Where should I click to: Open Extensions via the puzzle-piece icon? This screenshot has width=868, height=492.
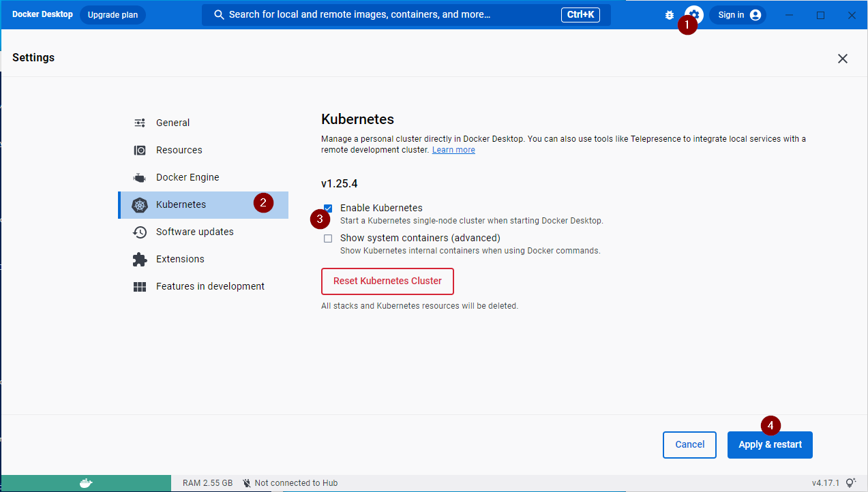pos(140,259)
